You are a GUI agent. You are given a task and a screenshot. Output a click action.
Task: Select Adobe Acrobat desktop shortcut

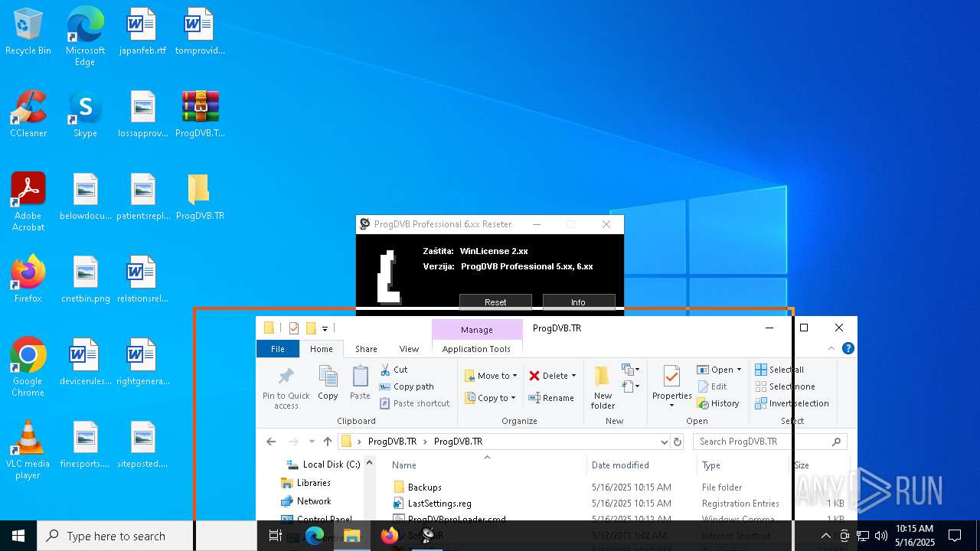coord(28,202)
